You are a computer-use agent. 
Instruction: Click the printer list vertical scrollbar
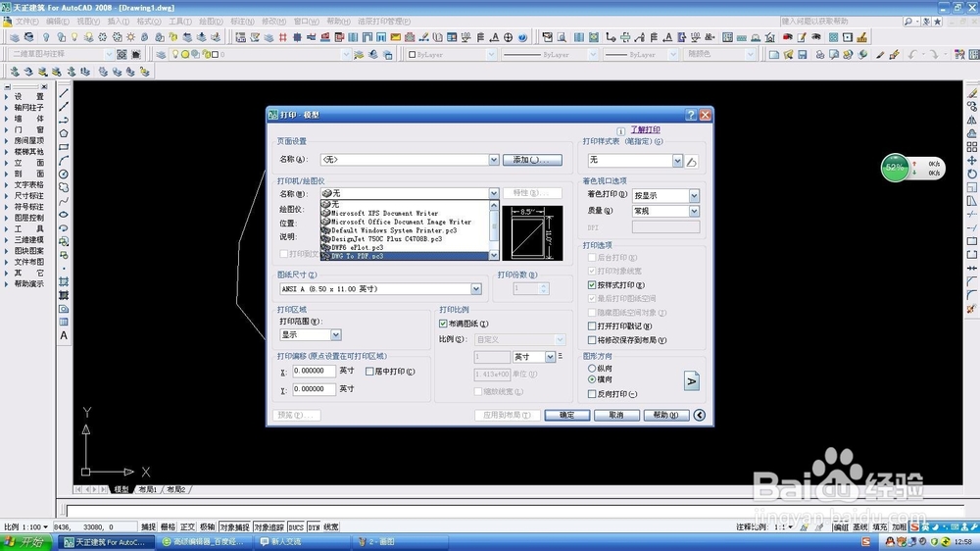pos(494,230)
